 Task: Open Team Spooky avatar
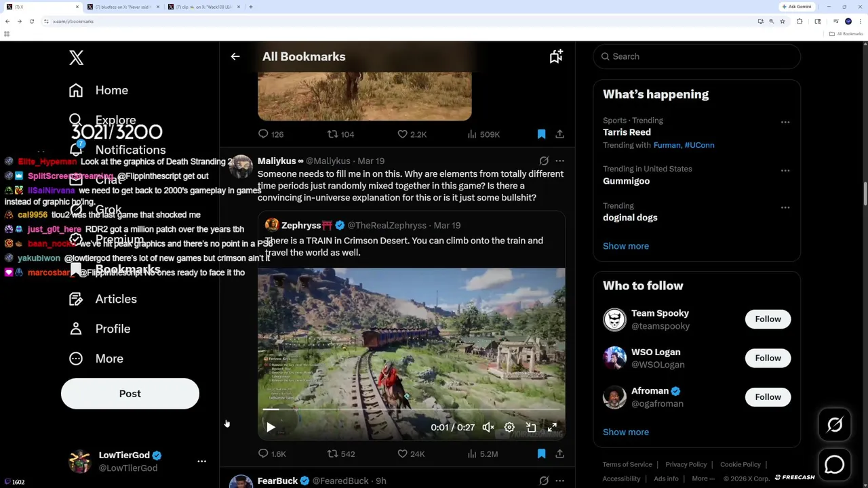pyautogui.click(x=614, y=319)
